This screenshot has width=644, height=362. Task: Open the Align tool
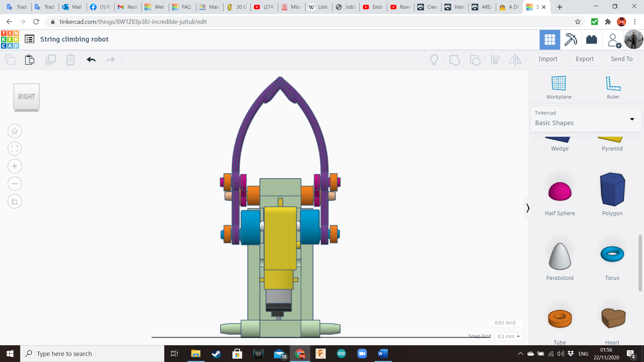pyautogui.click(x=495, y=60)
